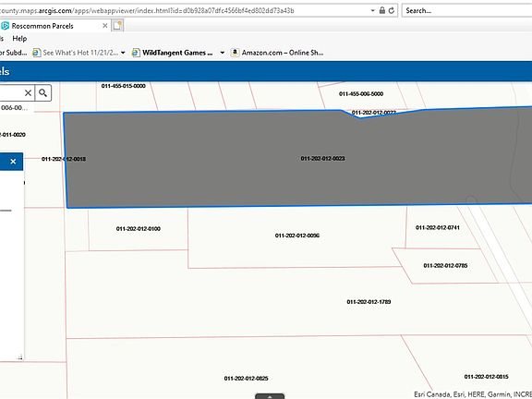Click parcel label 011-202-012-0825

click(247, 379)
